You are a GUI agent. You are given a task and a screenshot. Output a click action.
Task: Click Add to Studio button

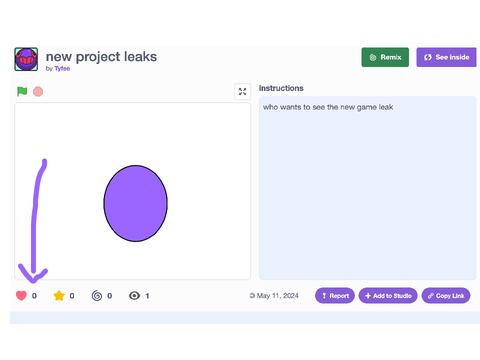(388, 296)
